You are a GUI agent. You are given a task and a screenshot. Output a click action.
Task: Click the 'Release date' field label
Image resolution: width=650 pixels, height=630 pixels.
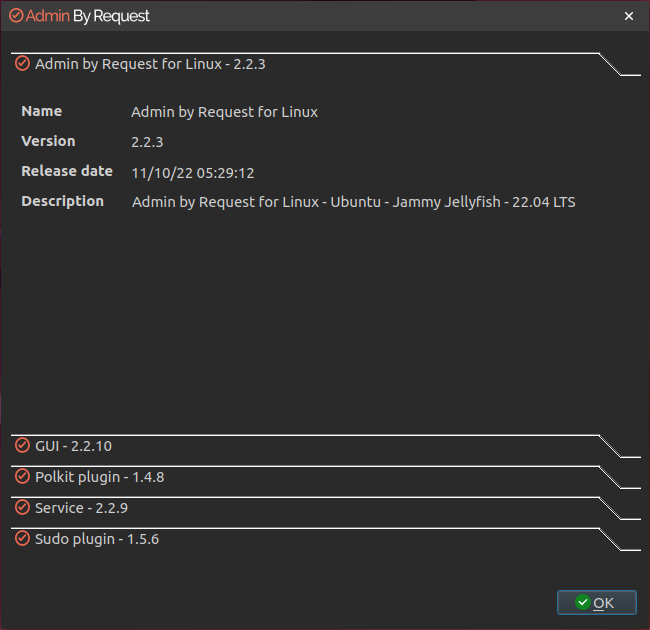click(x=67, y=171)
